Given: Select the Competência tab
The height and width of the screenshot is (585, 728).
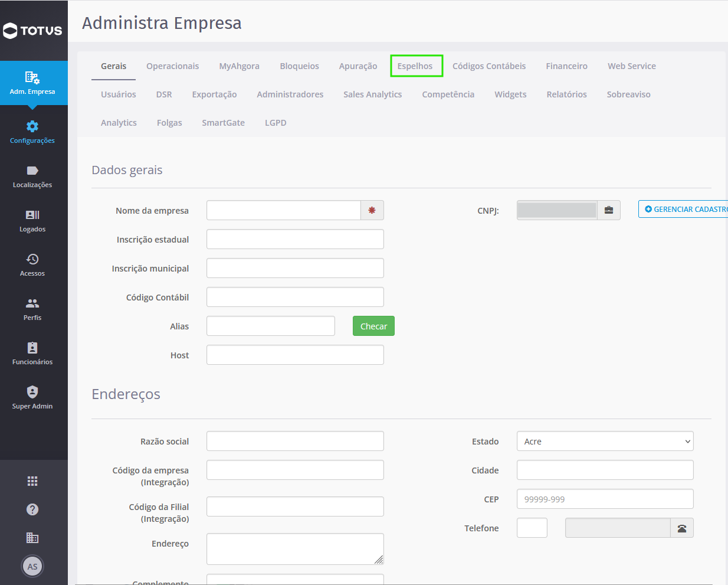Looking at the screenshot, I should click(x=448, y=94).
